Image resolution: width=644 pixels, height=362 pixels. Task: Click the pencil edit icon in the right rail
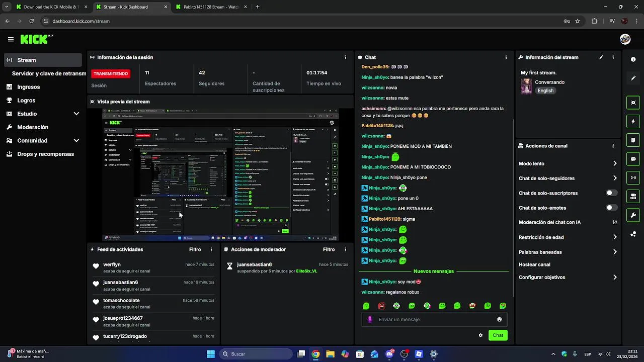pyautogui.click(x=633, y=78)
